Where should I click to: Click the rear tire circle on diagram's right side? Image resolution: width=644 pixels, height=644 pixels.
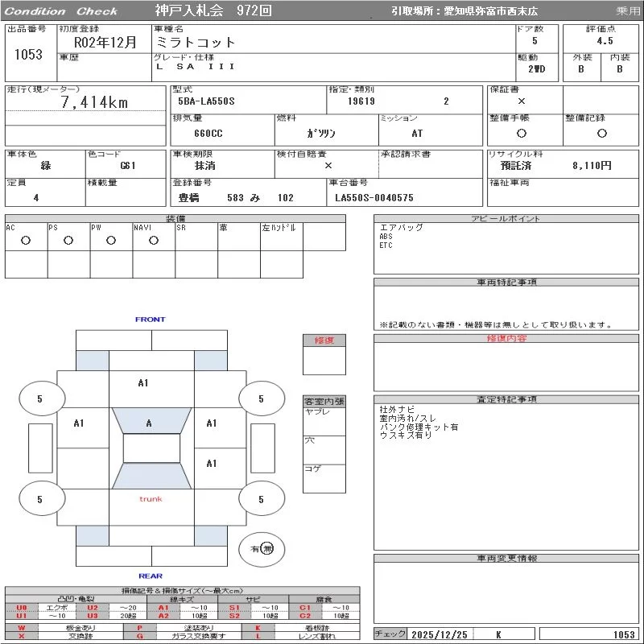[x=261, y=500]
